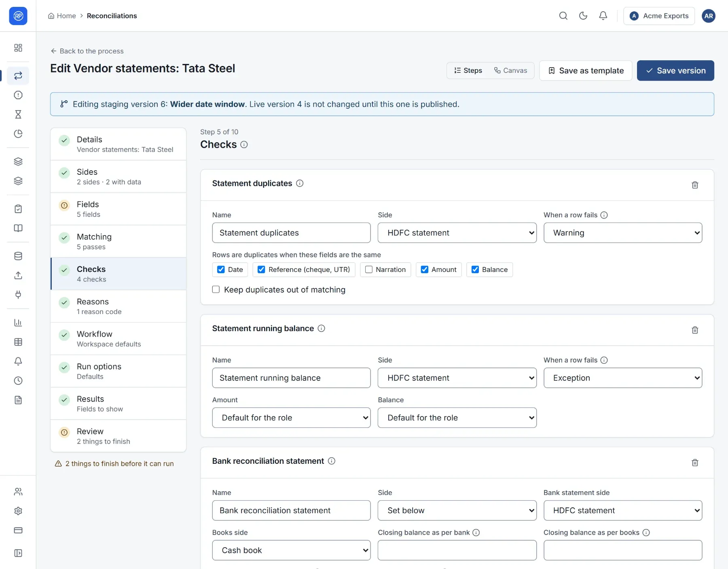Click Closing balance as per bank input
The width and height of the screenshot is (728, 569).
click(457, 550)
